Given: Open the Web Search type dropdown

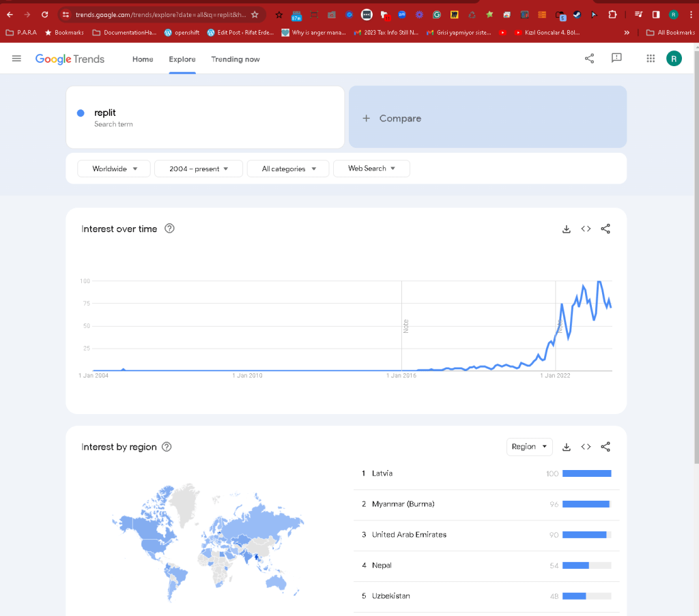Looking at the screenshot, I should coord(371,168).
